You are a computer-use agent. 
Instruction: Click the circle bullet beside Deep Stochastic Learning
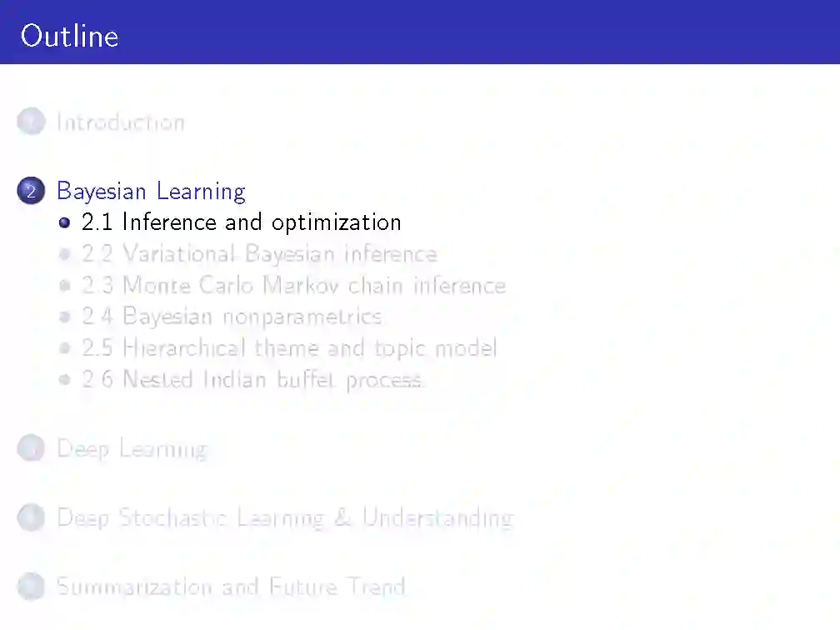pyautogui.click(x=31, y=518)
